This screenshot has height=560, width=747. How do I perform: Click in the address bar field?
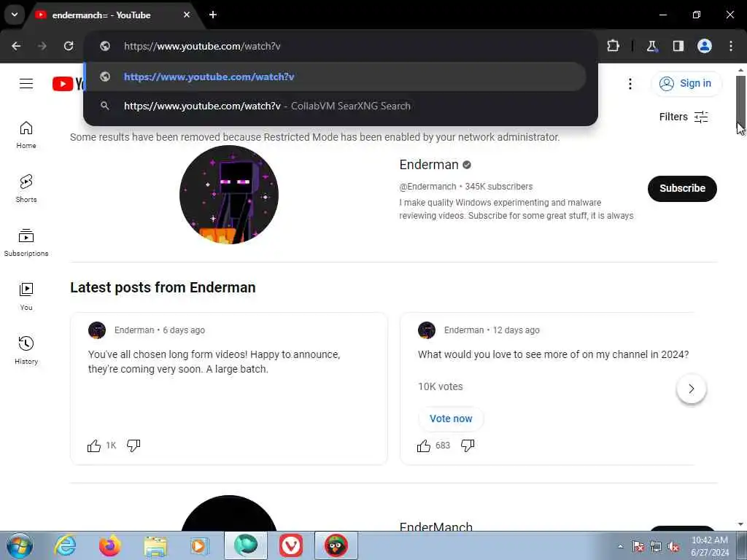click(x=340, y=46)
